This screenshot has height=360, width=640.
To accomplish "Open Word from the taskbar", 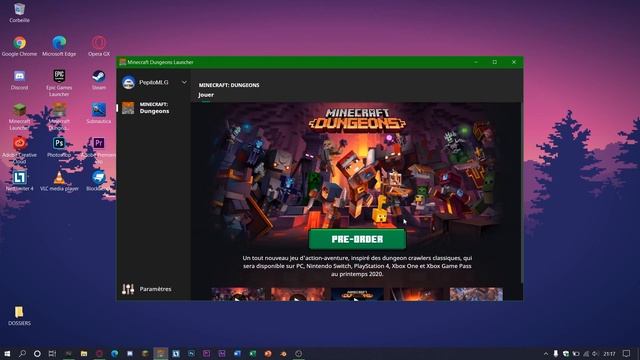I will 237,353.
